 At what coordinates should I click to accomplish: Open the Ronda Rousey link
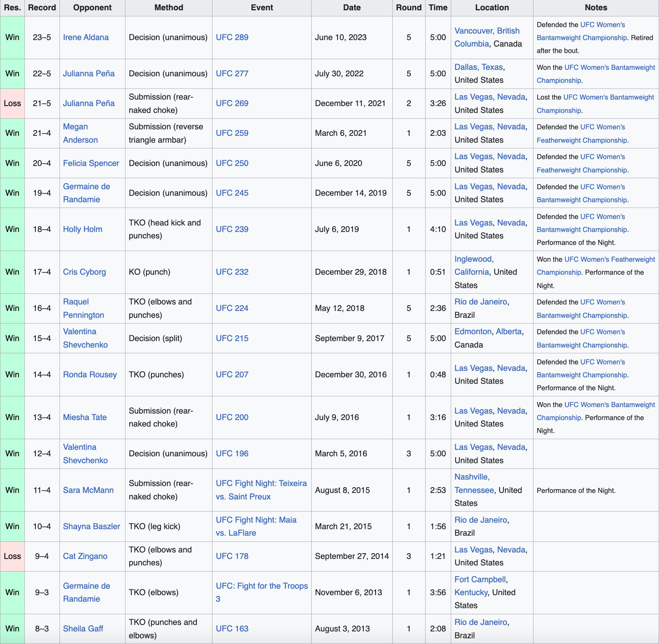(90, 375)
